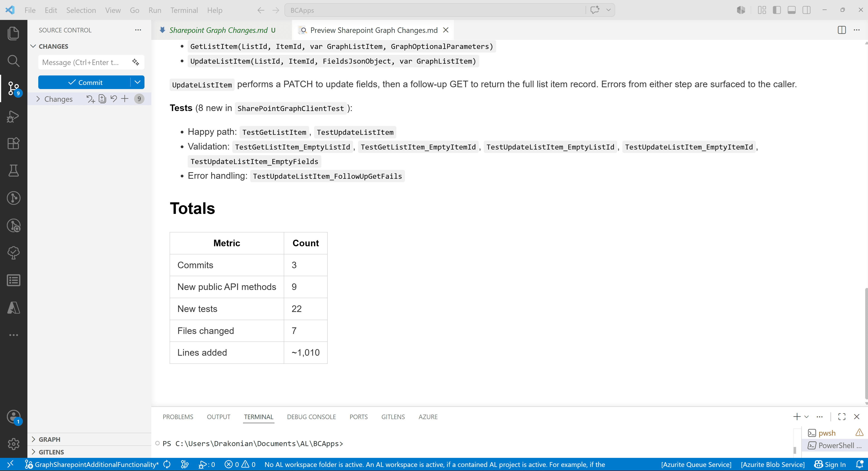
Task: Open the File menu
Action: coord(30,10)
